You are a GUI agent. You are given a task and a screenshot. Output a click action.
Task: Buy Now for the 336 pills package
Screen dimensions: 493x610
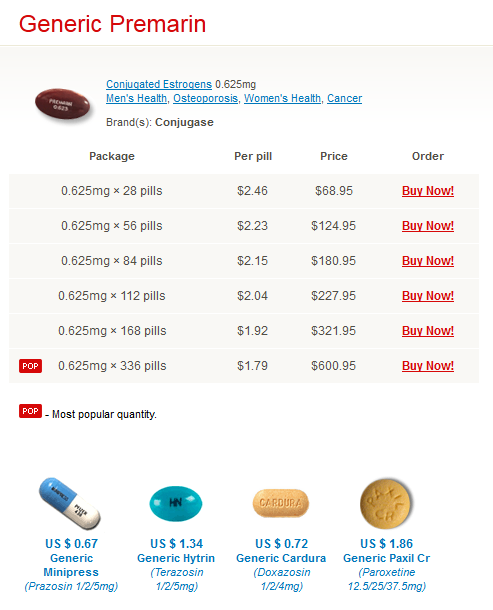428,366
